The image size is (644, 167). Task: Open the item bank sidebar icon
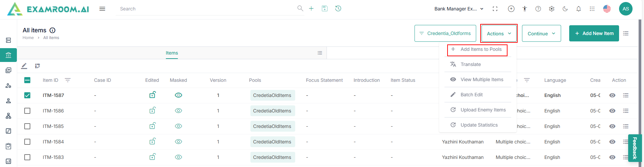point(8,55)
